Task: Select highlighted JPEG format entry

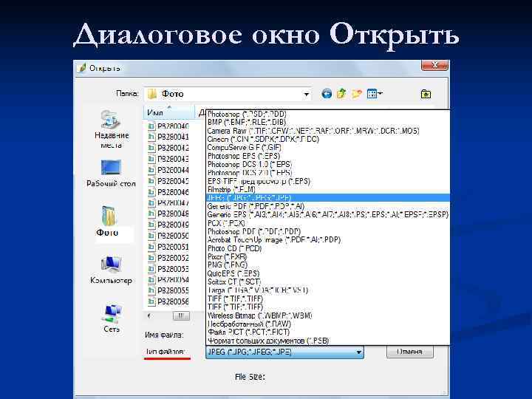Action: [328, 198]
